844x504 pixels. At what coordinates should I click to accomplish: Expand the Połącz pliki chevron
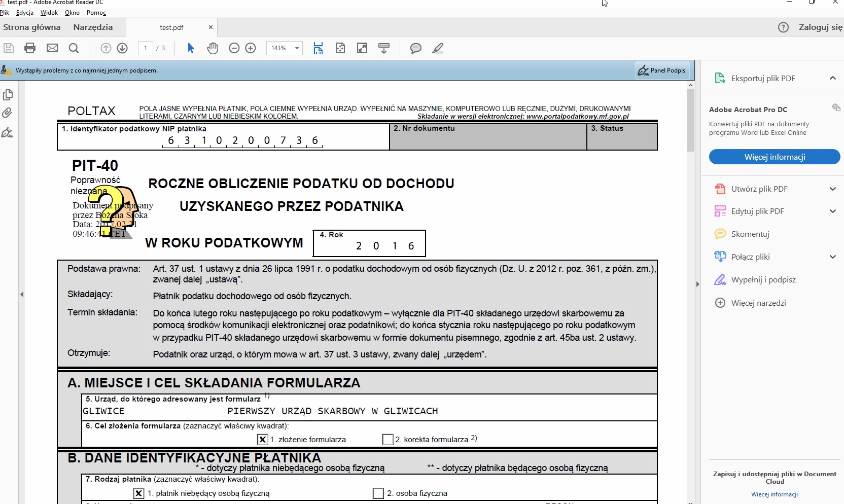pyautogui.click(x=832, y=257)
